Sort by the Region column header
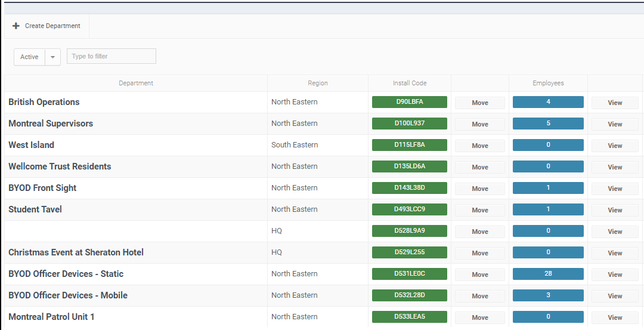Image resolution: width=644 pixels, height=330 pixels. 318,84
